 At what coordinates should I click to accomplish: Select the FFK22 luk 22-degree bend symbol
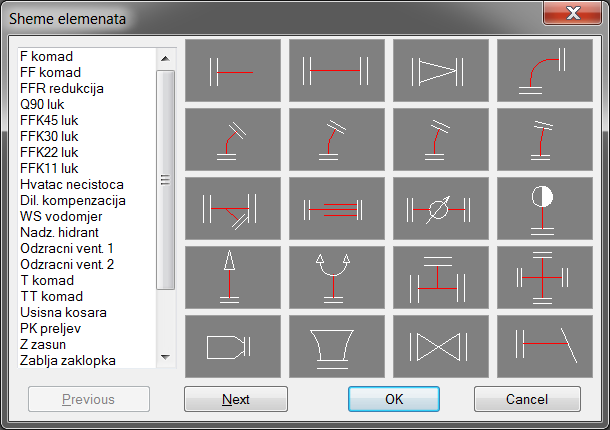441,139
